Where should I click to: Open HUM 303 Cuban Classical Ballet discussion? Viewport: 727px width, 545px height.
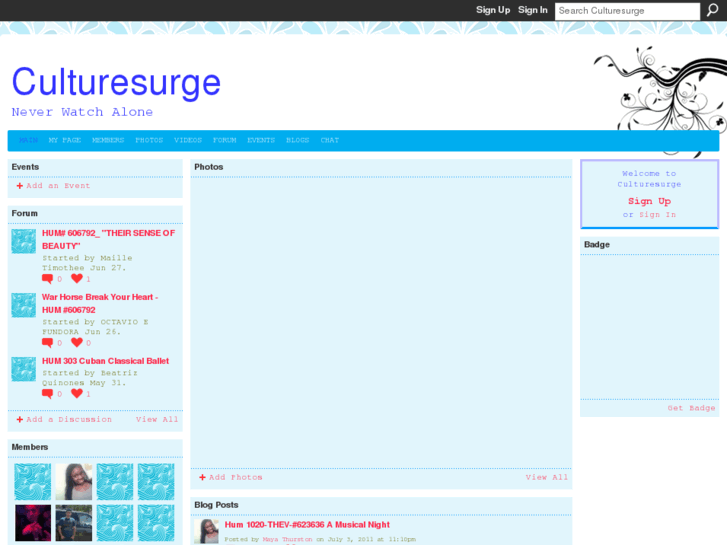pos(105,361)
